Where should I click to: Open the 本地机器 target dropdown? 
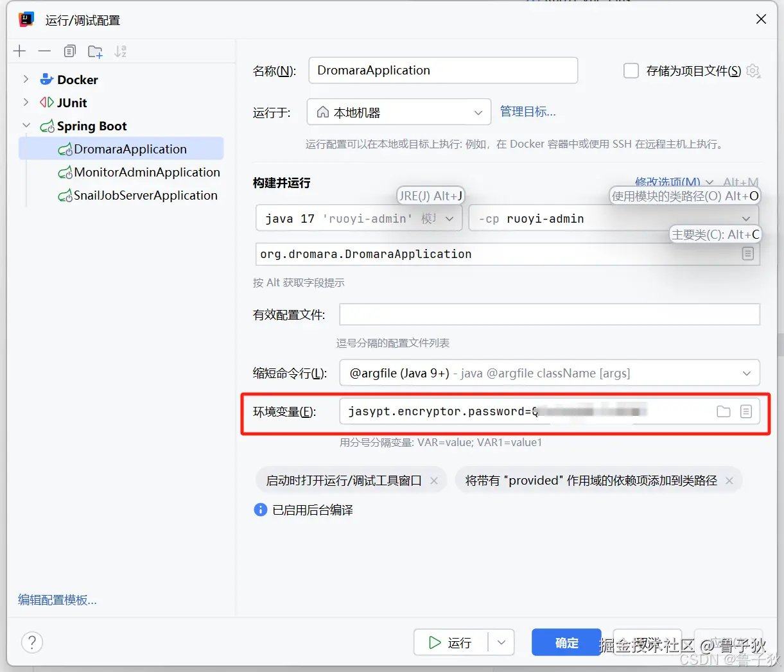click(478, 112)
